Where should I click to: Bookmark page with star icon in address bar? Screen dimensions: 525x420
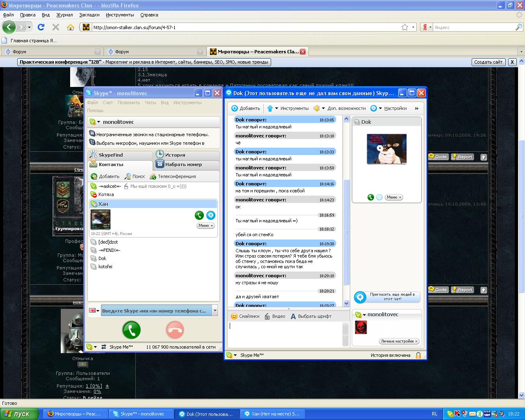click(405, 27)
